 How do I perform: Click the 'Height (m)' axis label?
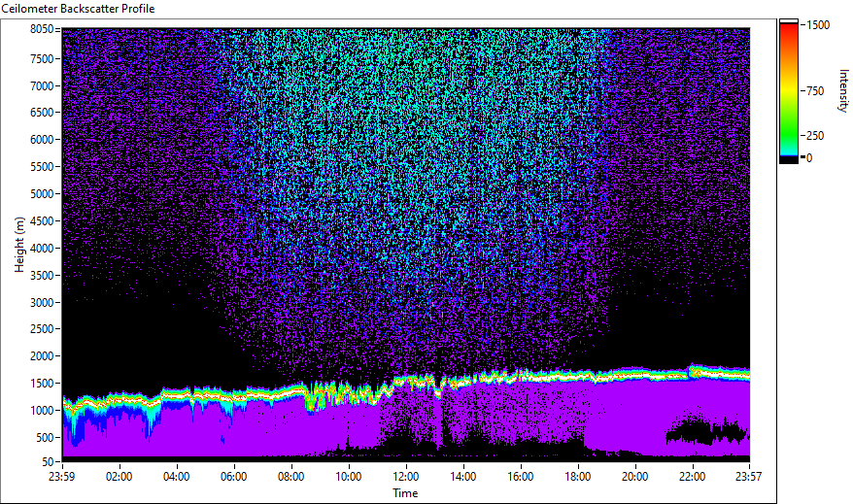19,245
